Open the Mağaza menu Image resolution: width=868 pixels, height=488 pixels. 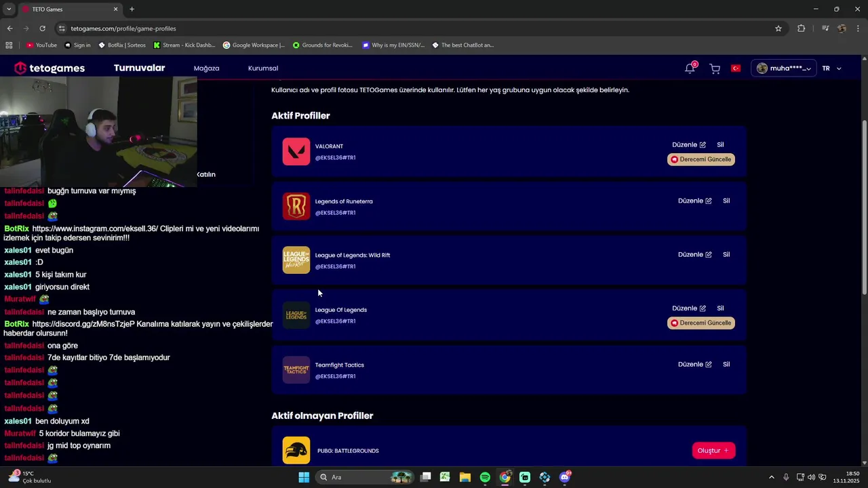[206, 68]
